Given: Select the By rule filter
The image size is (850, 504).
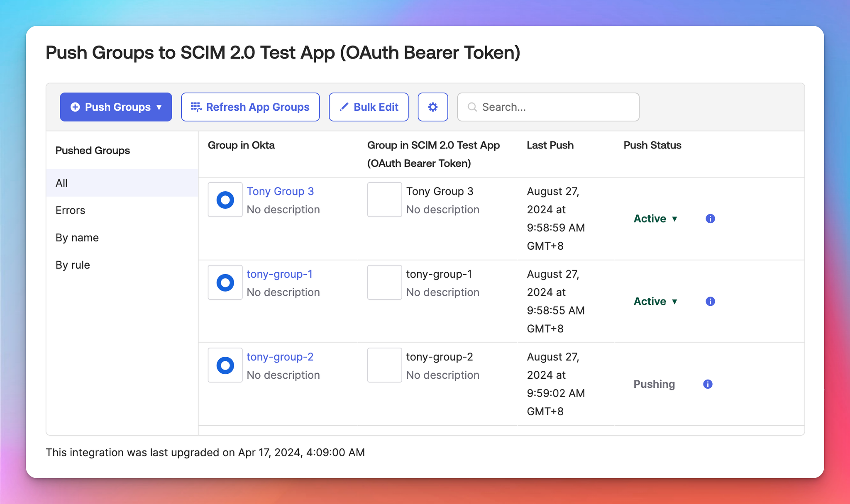Looking at the screenshot, I should pos(122,265).
